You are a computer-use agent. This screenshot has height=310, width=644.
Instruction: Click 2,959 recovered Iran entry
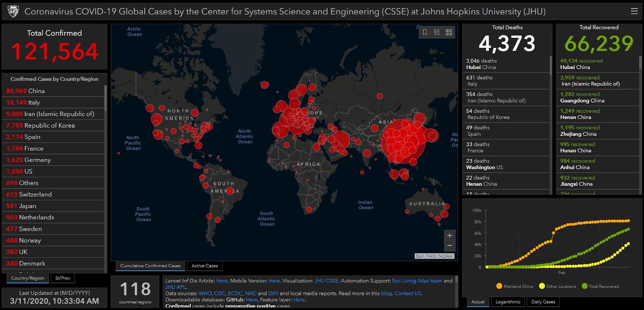(598, 81)
